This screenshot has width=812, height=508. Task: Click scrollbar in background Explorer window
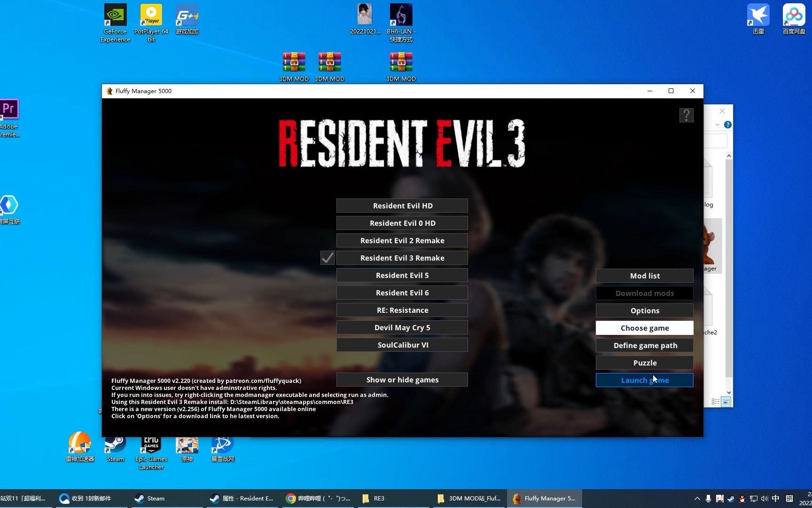(729, 268)
